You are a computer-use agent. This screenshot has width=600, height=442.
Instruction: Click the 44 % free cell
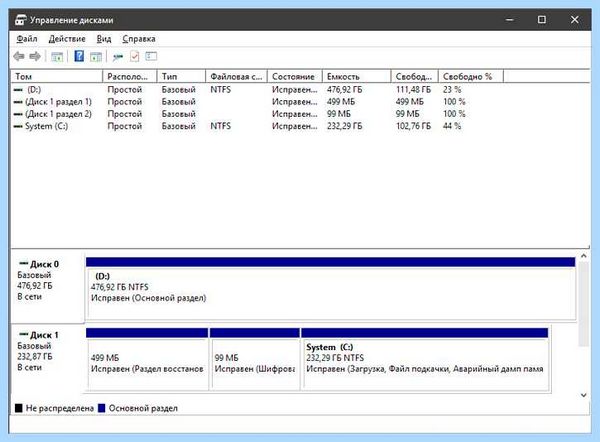pyautogui.click(x=452, y=126)
